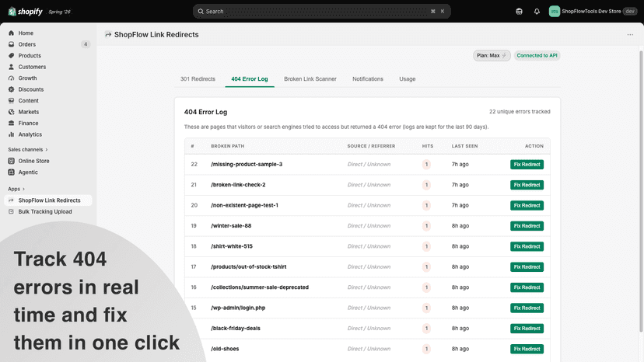The width and height of the screenshot is (644, 362).
Task: Click row number 22 cell
Action: coord(194,164)
